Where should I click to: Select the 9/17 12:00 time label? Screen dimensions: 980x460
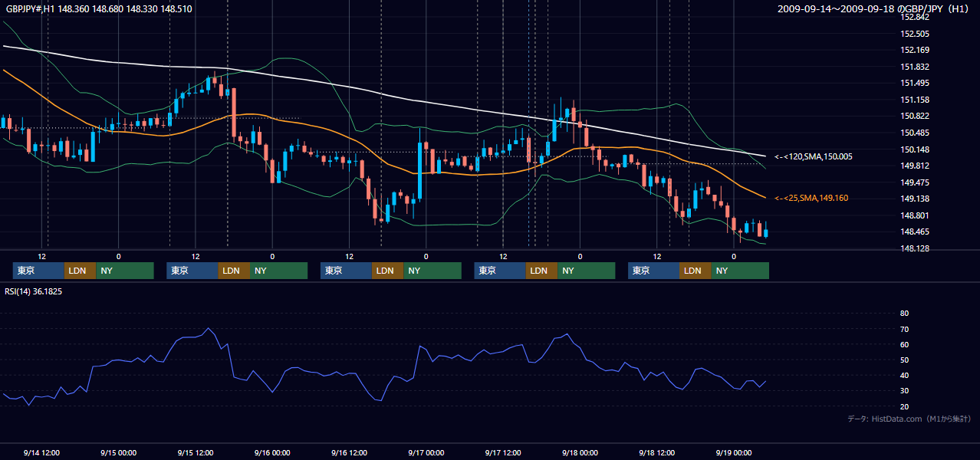(503, 452)
